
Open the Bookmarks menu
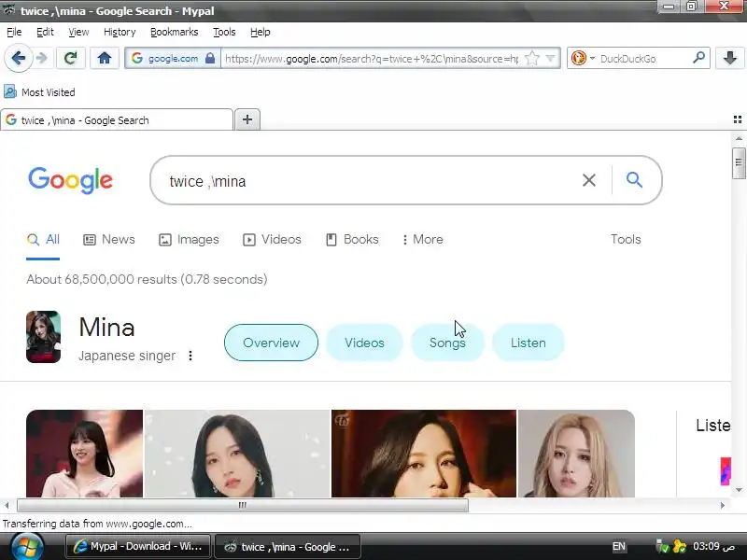pyautogui.click(x=174, y=32)
